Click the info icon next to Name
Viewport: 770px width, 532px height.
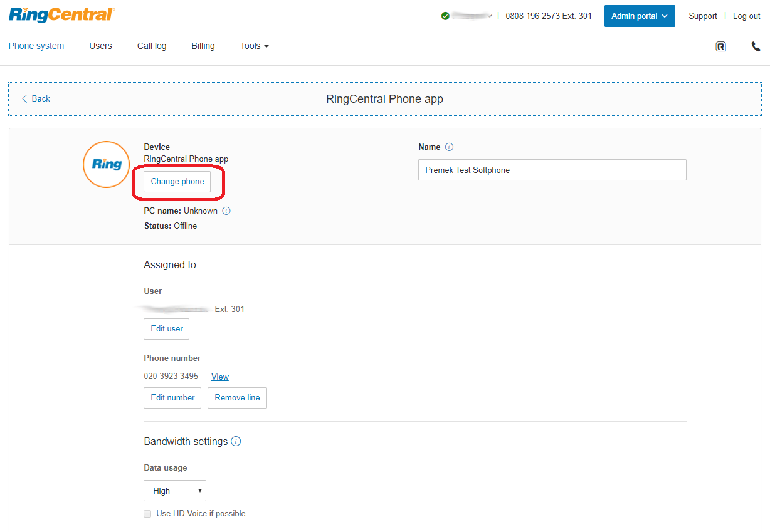coord(449,147)
